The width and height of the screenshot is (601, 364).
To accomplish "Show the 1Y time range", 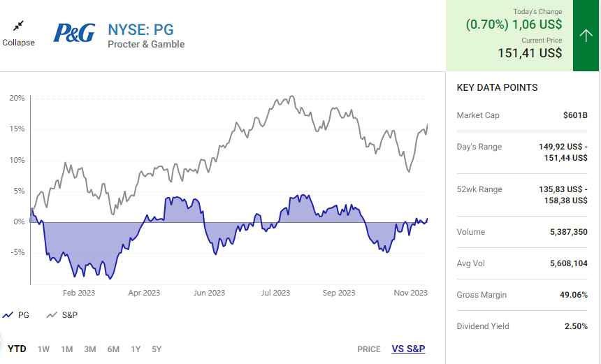I will [x=136, y=349].
